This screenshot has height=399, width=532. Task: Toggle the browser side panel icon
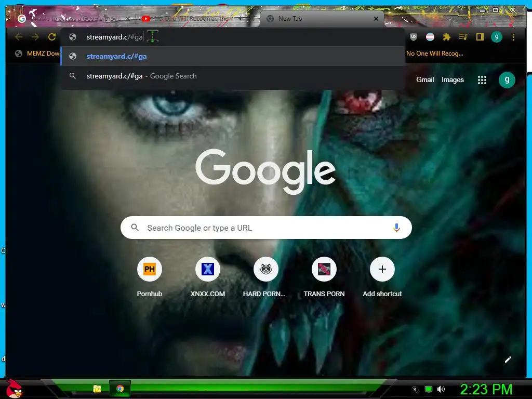[480, 37]
